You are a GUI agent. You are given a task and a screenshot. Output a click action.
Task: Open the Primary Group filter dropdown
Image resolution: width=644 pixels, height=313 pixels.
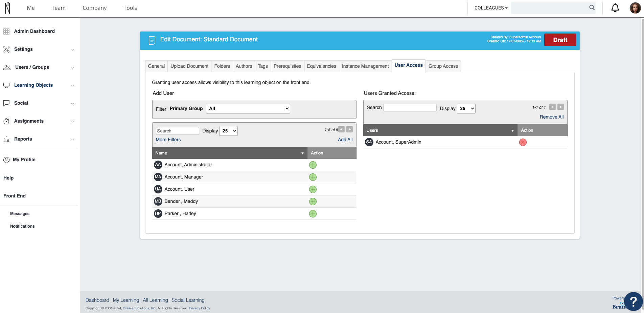click(248, 108)
